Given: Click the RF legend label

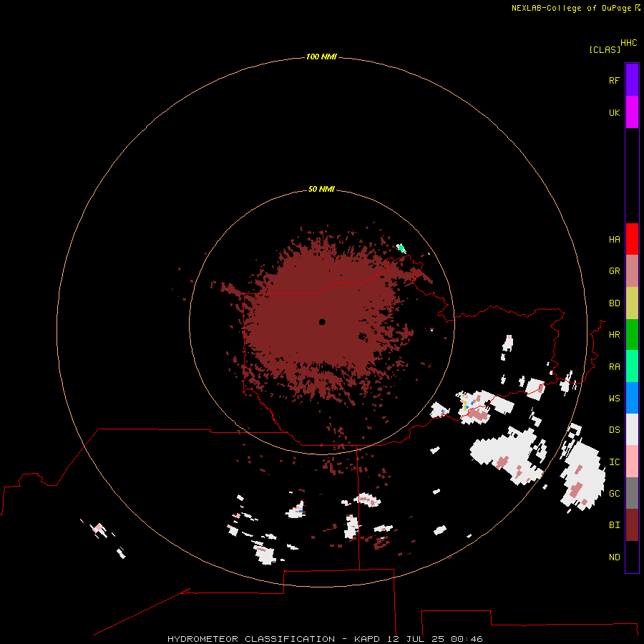Looking at the screenshot, I should (x=614, y=80).
